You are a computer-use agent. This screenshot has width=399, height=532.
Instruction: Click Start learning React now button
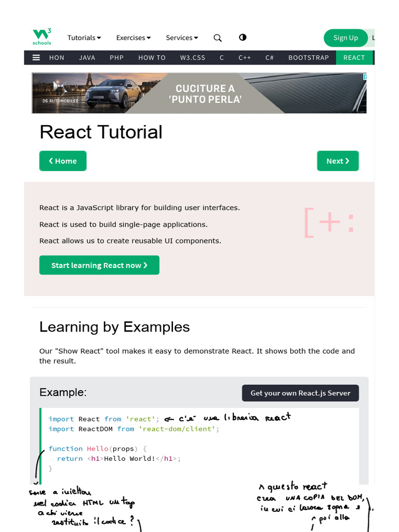pos(99,265)
